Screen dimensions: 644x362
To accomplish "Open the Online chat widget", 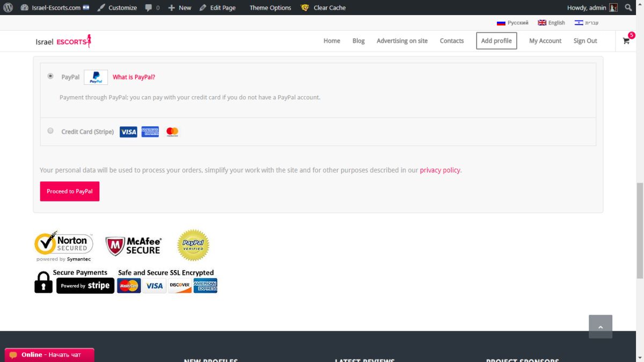I will [49, 355].
